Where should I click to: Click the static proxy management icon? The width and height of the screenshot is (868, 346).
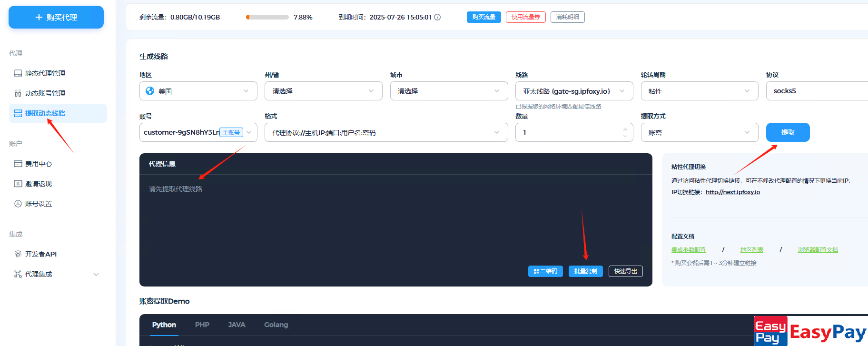tap(18, 73)
